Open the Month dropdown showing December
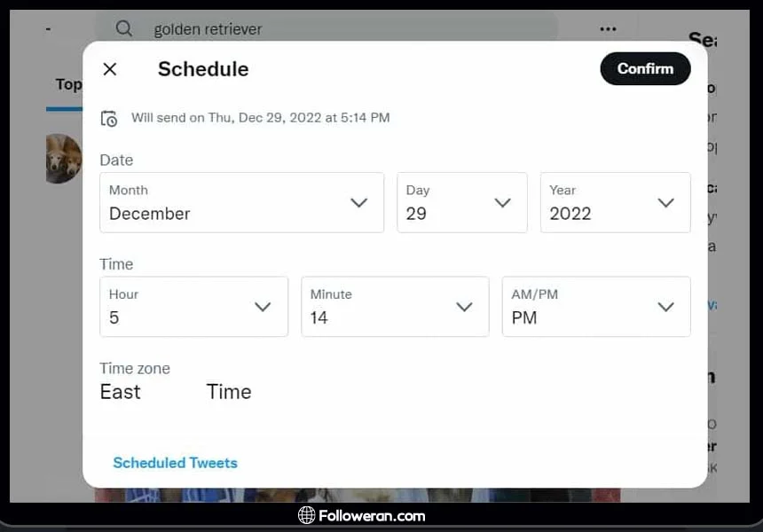Viewport: 763px width, 532px height. click(241, 203)
